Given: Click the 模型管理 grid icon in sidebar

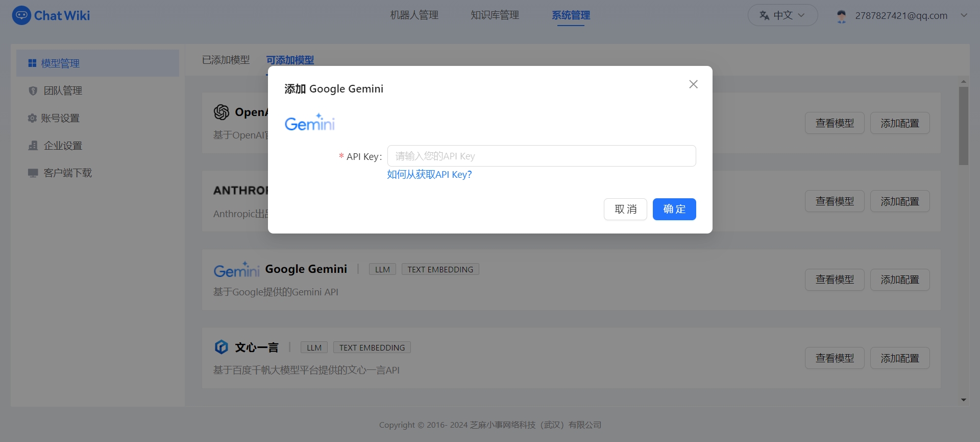Looking at the screenshot, I should pos(32,63).
